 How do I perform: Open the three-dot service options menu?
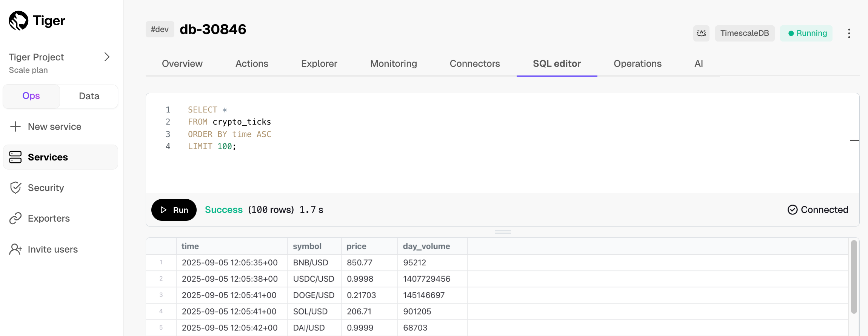[849, 33]
